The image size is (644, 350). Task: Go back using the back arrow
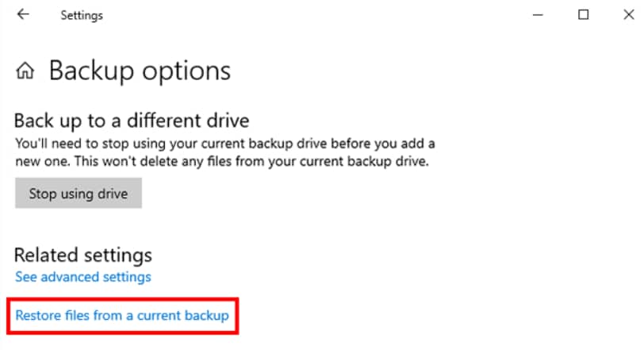click(23, 15)
